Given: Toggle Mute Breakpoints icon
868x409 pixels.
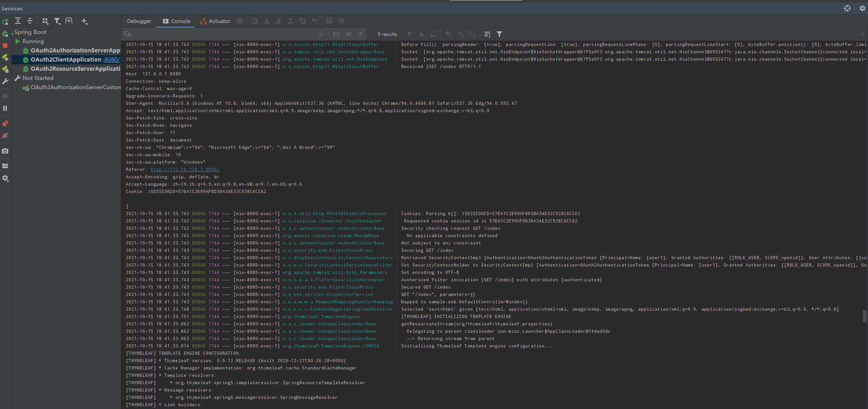Looking at the screenshot, I should click(5, 136).
